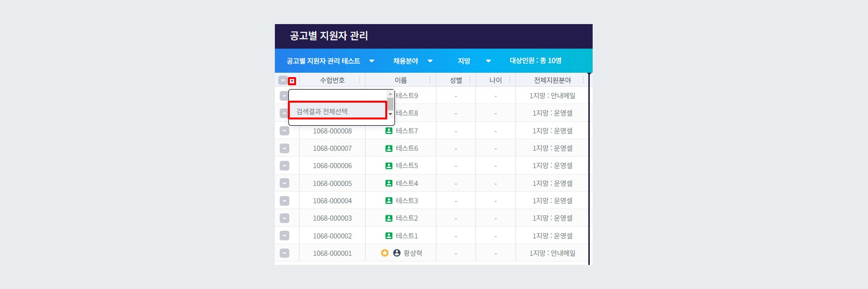Open the 수험번호 column options dots
Screen dimensions: 868x289
tap(360, 80)
